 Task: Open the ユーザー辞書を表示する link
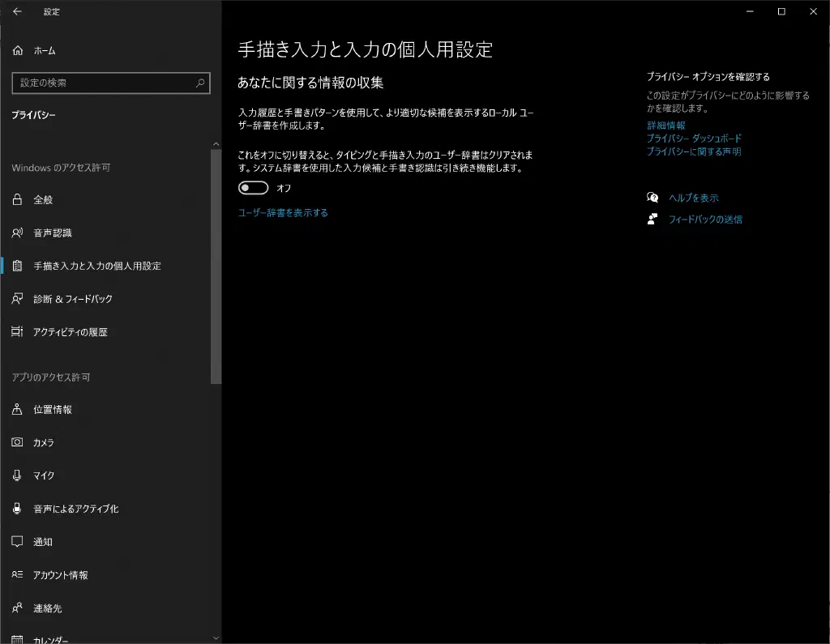tap(283, 213)
